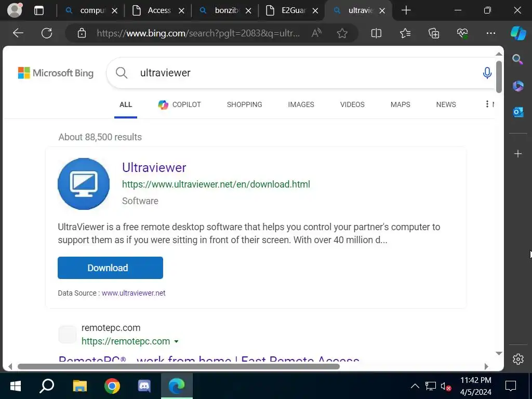This screenshot has height=399, width=532.
Task: Launch Copilot from the toolbar
Action: point(518,33)
